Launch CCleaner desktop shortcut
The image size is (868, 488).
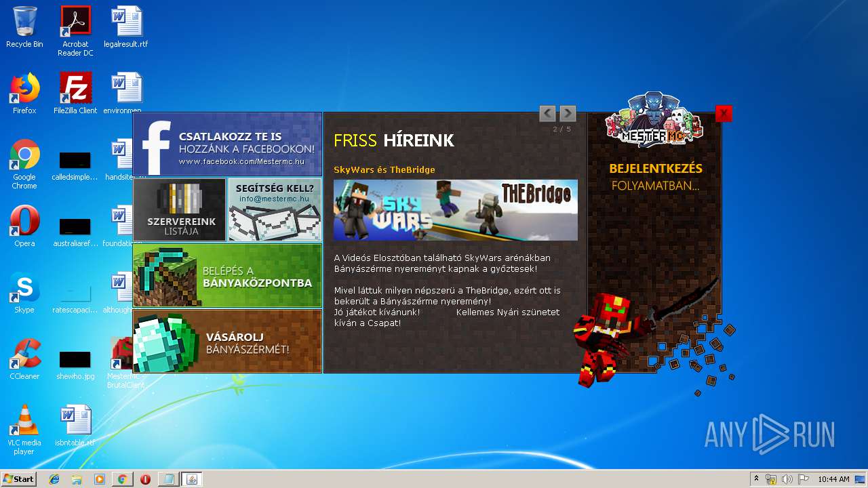(x=24, y=359)
